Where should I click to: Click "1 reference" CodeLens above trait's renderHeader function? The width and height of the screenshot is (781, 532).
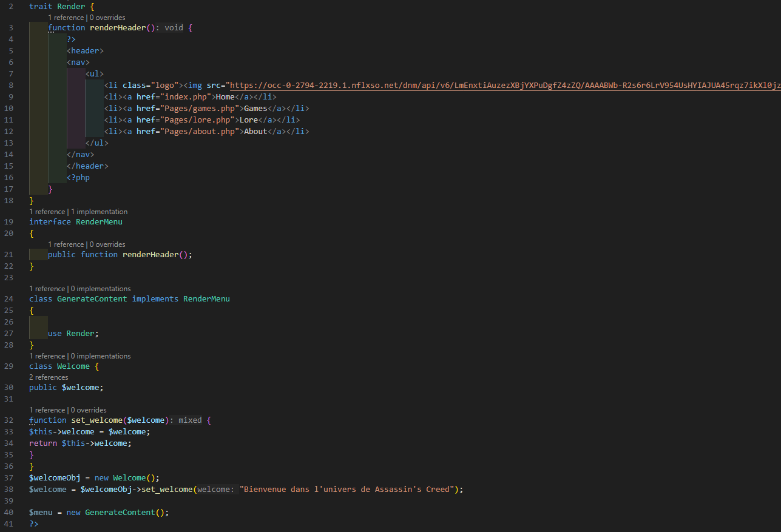coord(66,18)
